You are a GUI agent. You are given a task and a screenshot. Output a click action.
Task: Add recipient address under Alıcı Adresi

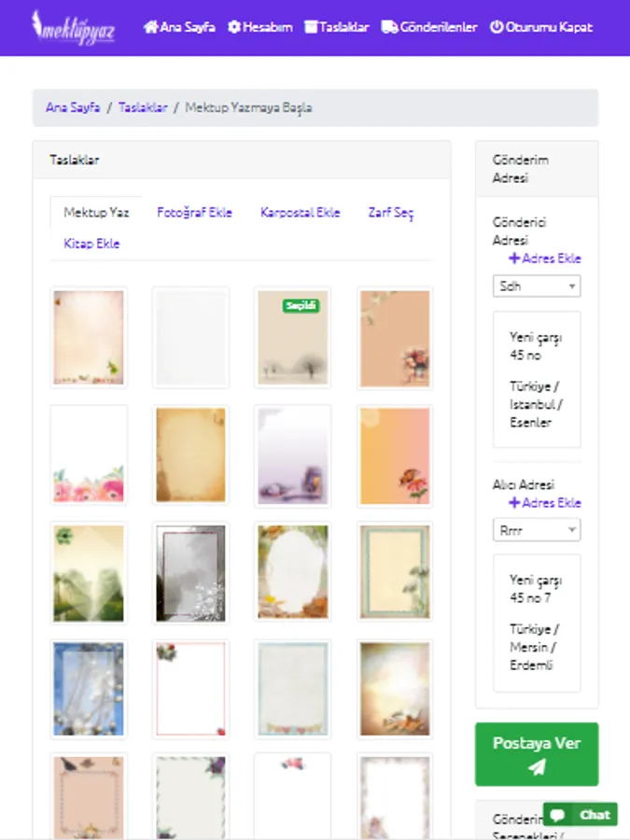point(545,502)
